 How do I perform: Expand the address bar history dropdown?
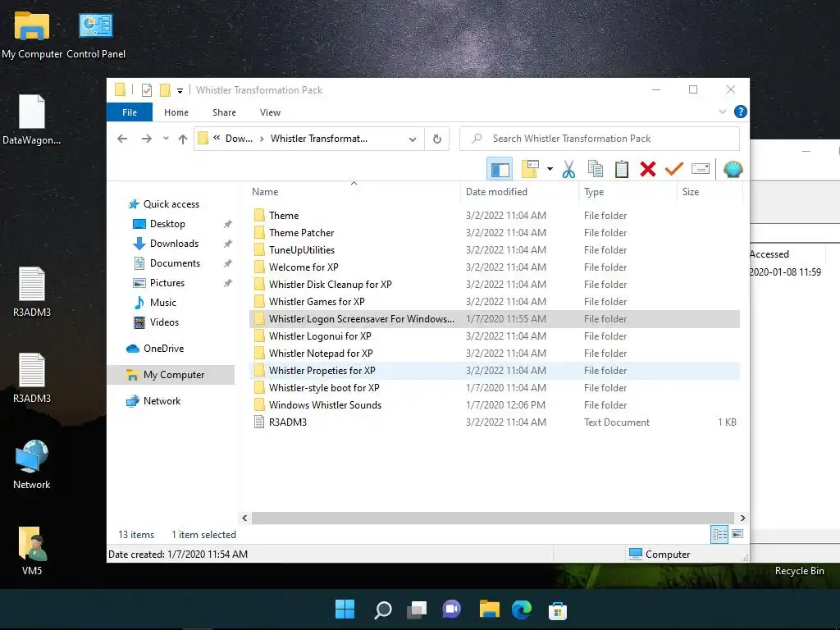click(x=412, y=139)
